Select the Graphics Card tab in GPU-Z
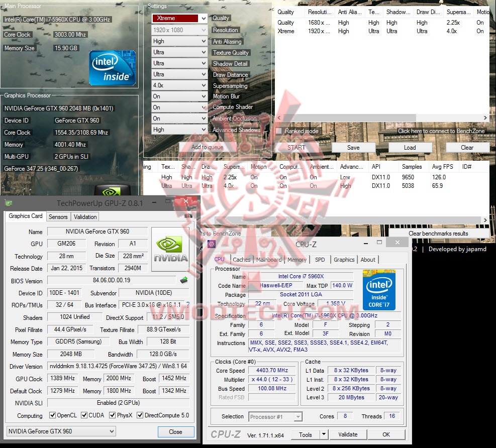Screen dimensions: 496x448 tap(26, 216)
